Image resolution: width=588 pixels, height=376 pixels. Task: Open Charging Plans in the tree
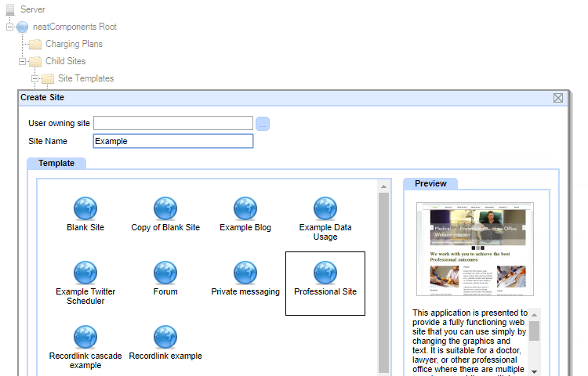(x=74, y=44)
